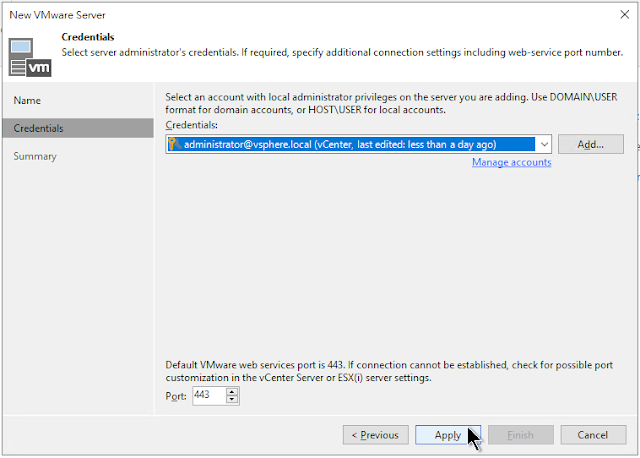Expand the Credentials dropdown arrow
This screenshot has height=458, width=640.
(x=543, y=144)
